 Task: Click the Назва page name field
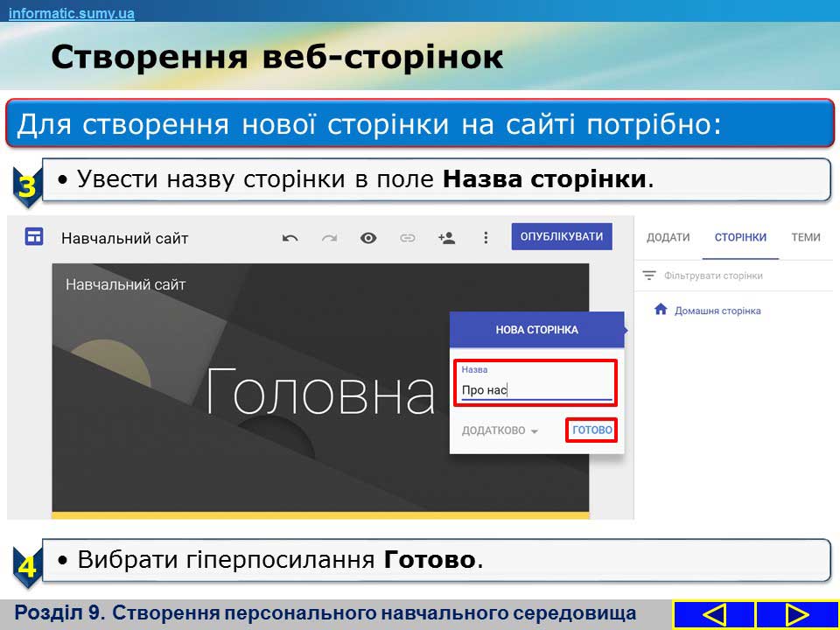pyautogui.click(x=535, y=390)
